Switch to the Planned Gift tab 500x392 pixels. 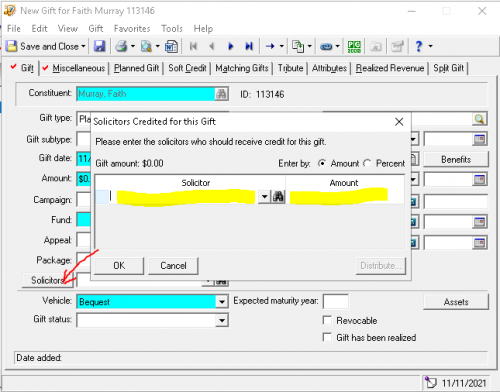coord(136,68)
